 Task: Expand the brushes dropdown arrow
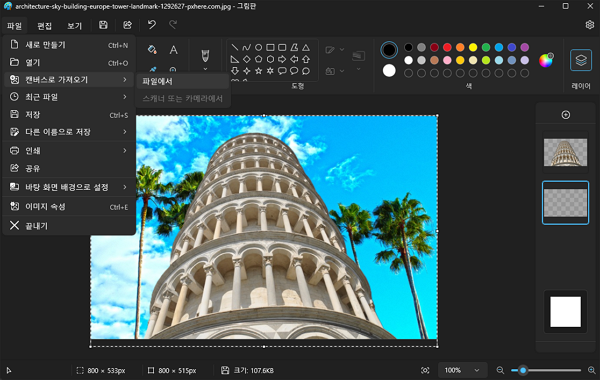tap(205, 69)
